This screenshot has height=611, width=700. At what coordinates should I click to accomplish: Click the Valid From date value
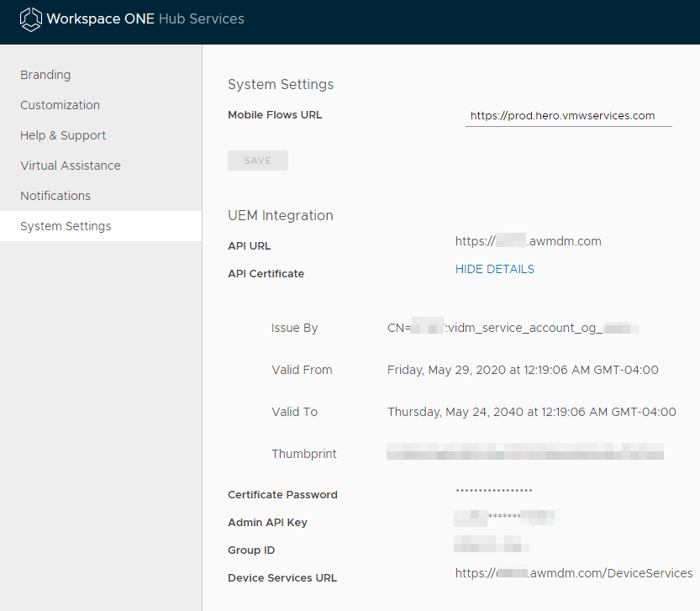[x=523, y=370]
